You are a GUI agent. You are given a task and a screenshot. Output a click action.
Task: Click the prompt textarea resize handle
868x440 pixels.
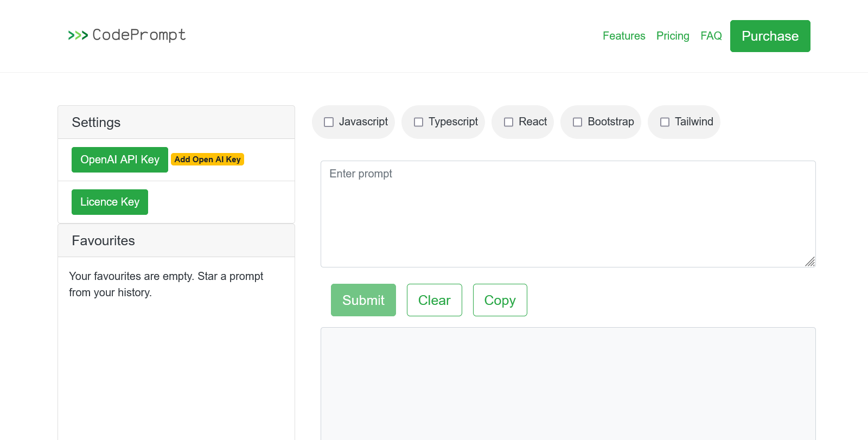(x=810, y=262)
